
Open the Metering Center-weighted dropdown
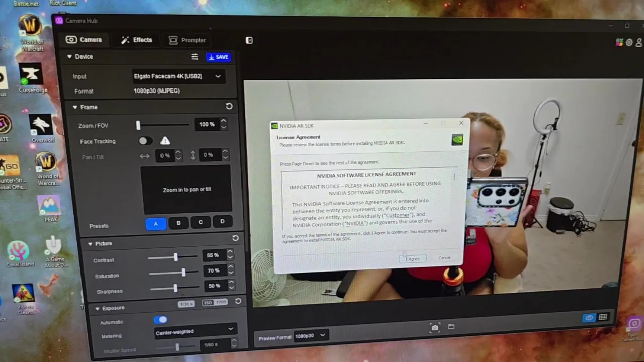coord(195,331)
